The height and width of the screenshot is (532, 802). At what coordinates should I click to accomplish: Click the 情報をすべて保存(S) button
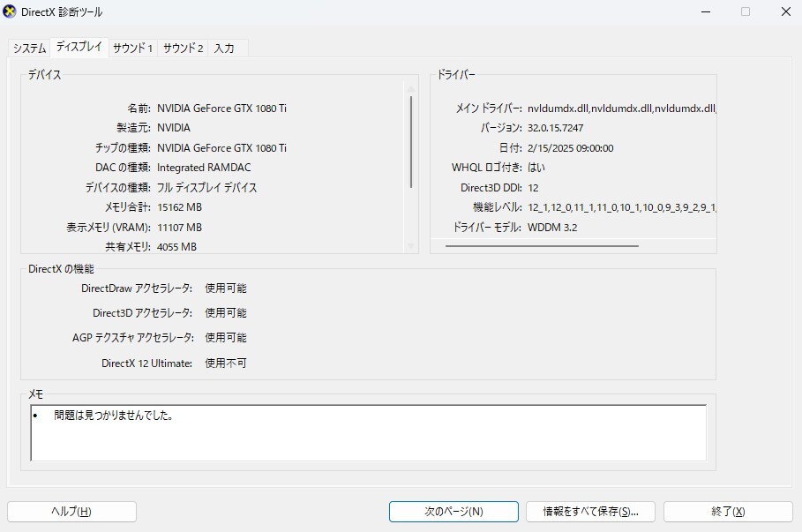pos(589,511)
